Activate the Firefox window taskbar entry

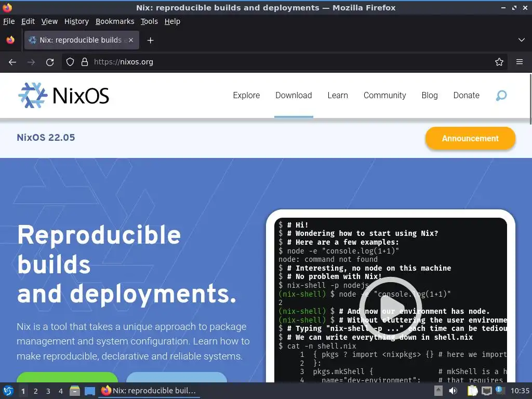pos(149,391)
